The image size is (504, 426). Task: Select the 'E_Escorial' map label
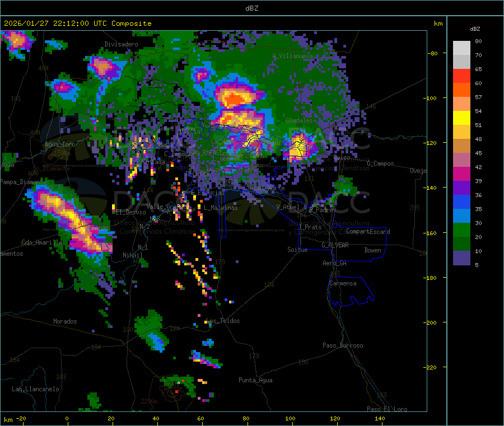tap(208, 193)
